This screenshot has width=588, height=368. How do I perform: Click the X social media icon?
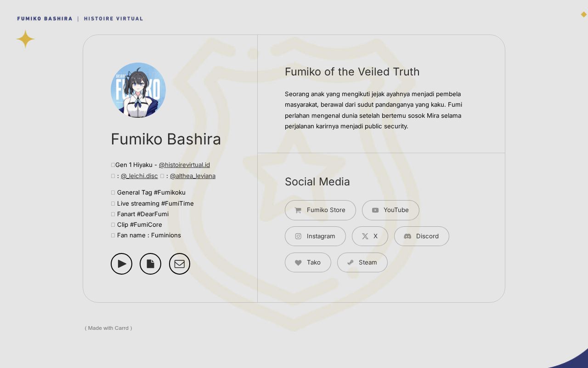coord(364,236)
